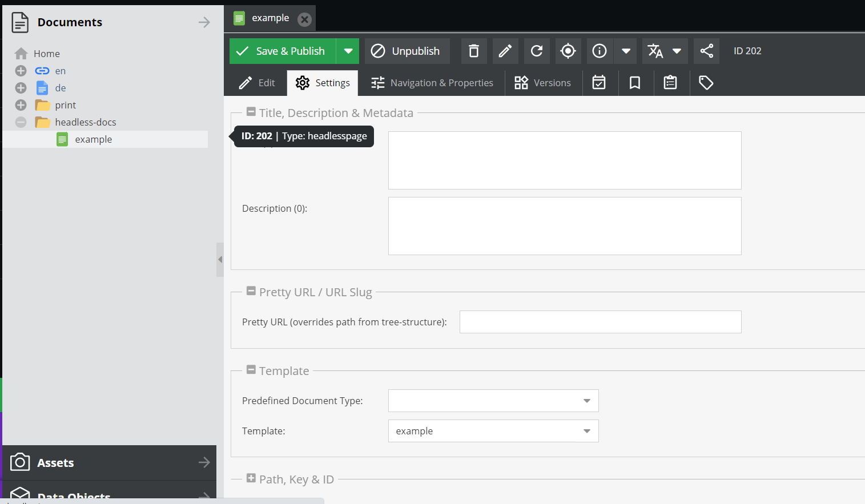865x504 pixels.
Task: Select the headless-docs folder in tree
Action: tap(86, 122)
